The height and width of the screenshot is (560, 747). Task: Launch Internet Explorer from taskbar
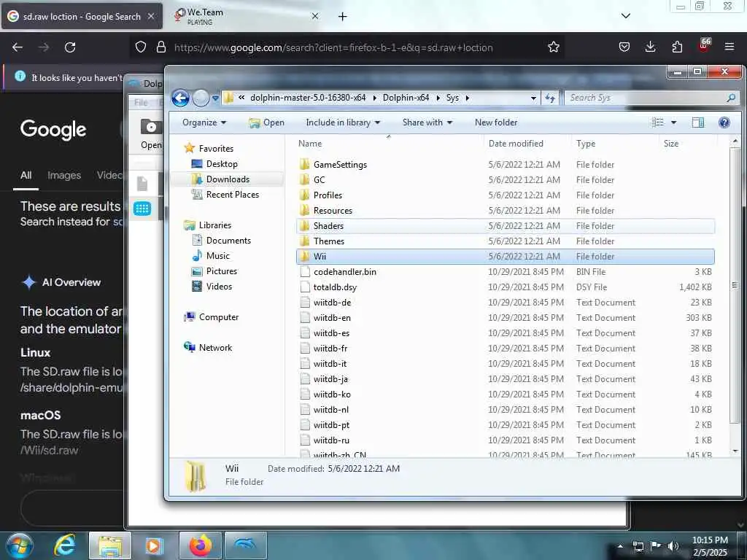pos(65,545)
